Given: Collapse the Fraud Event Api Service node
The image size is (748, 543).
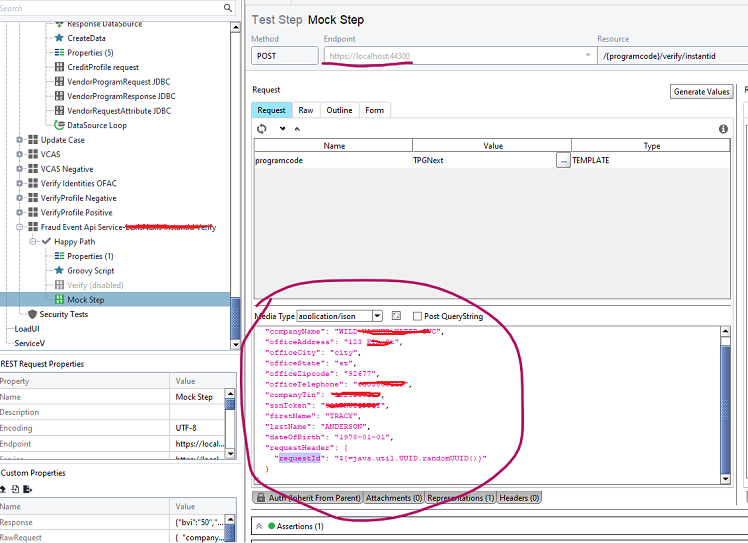Looking at the screenshot, I should click(x=20, y=227).
